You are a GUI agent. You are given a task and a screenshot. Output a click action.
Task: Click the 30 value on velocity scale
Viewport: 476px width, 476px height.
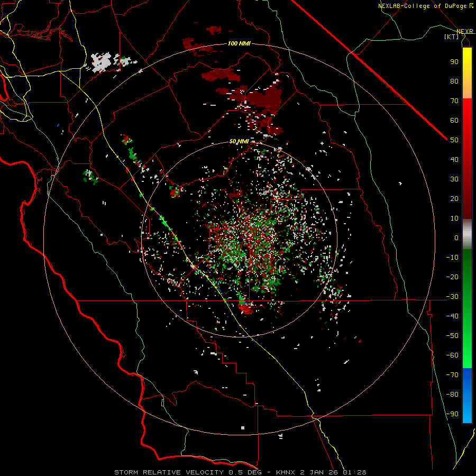[x=454, y=179]
